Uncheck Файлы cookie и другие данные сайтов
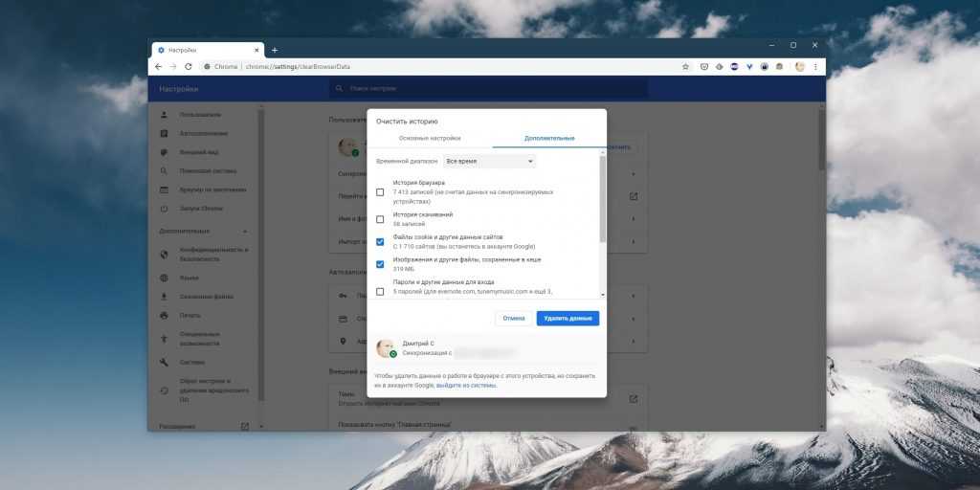980x490 pixels. pos(381,241)
